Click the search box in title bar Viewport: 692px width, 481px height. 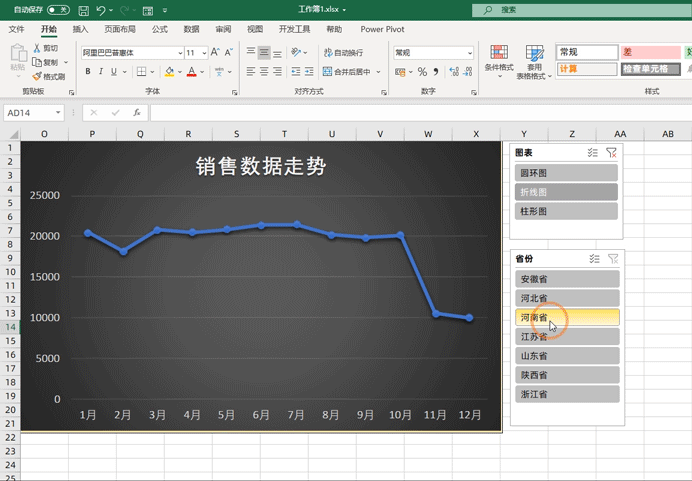(x=582, y=10)
